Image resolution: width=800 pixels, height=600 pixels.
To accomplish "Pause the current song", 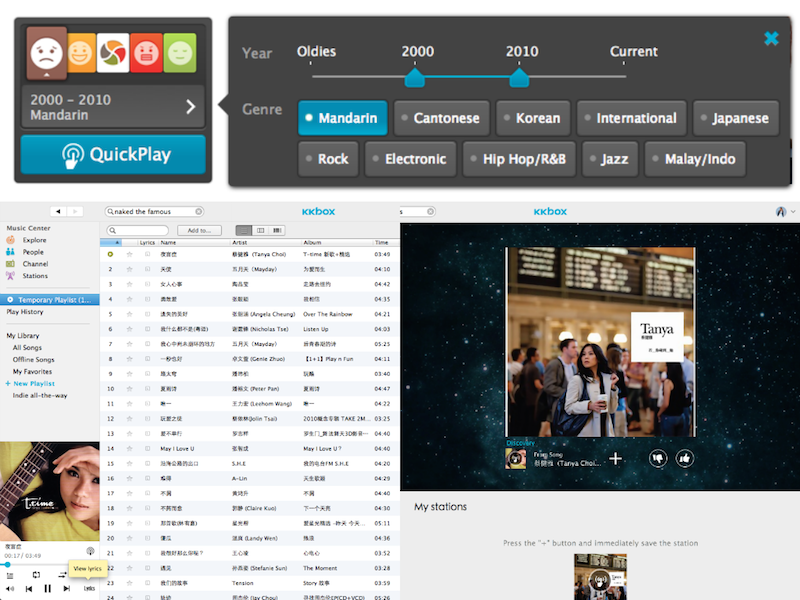I will tap(47, 589).
